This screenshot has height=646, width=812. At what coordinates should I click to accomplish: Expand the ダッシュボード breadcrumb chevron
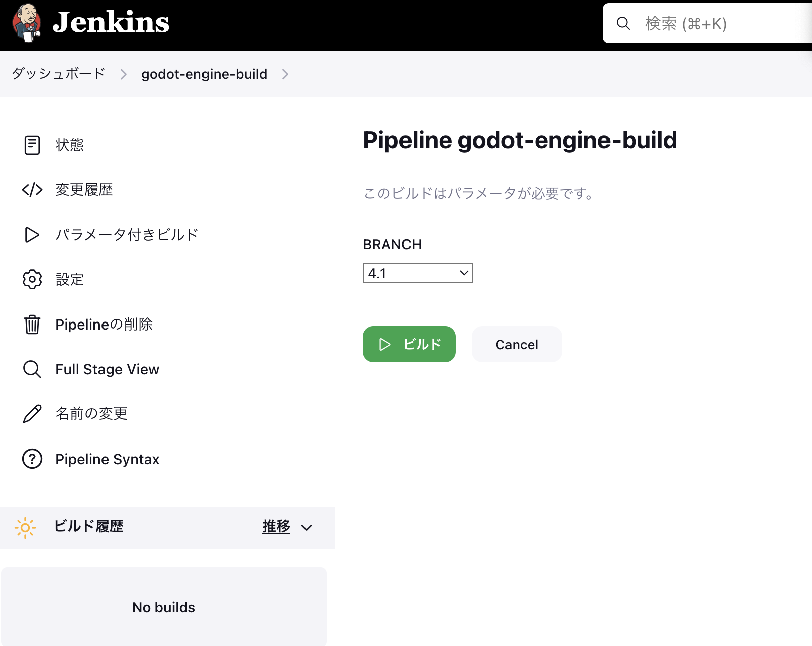[x=124, y=74]
